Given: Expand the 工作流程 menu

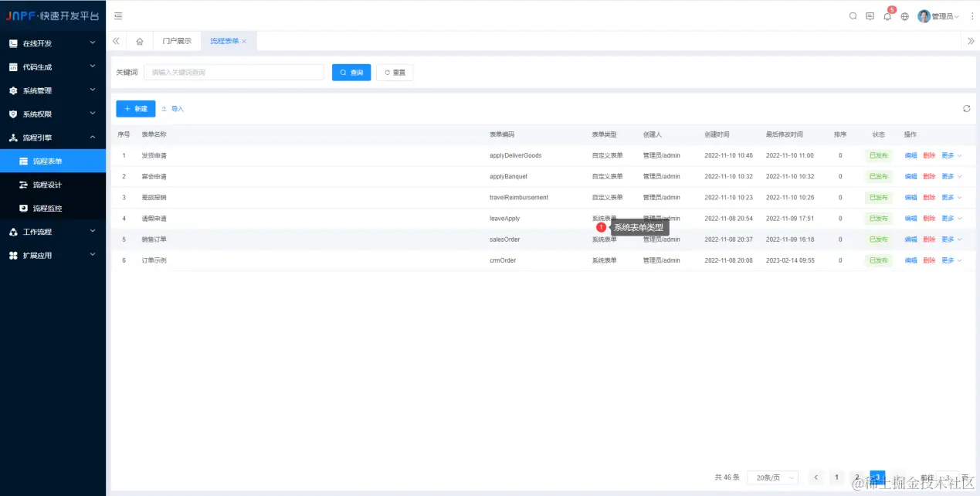Looking at the screenshot, I should [53, 232].
